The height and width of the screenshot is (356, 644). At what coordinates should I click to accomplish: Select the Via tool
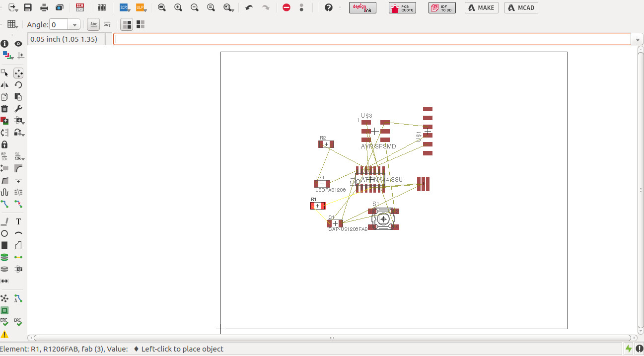click(x=4, y=257)
